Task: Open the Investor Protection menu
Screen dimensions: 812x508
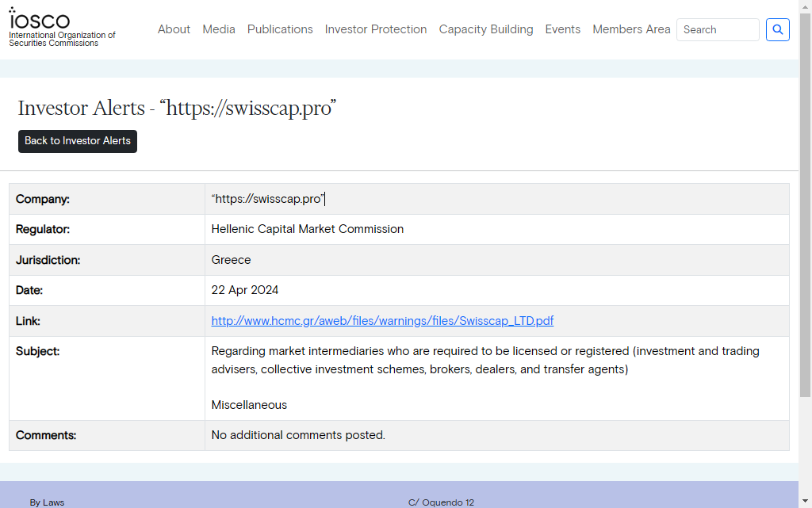Action: pyautogui.click(x=376, y=29)
